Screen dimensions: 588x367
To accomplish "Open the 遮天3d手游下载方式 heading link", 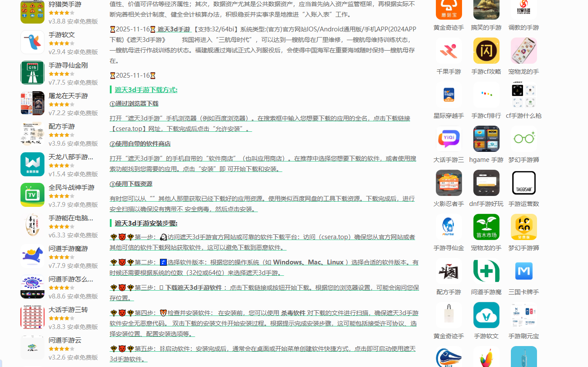I will (146, 89).
